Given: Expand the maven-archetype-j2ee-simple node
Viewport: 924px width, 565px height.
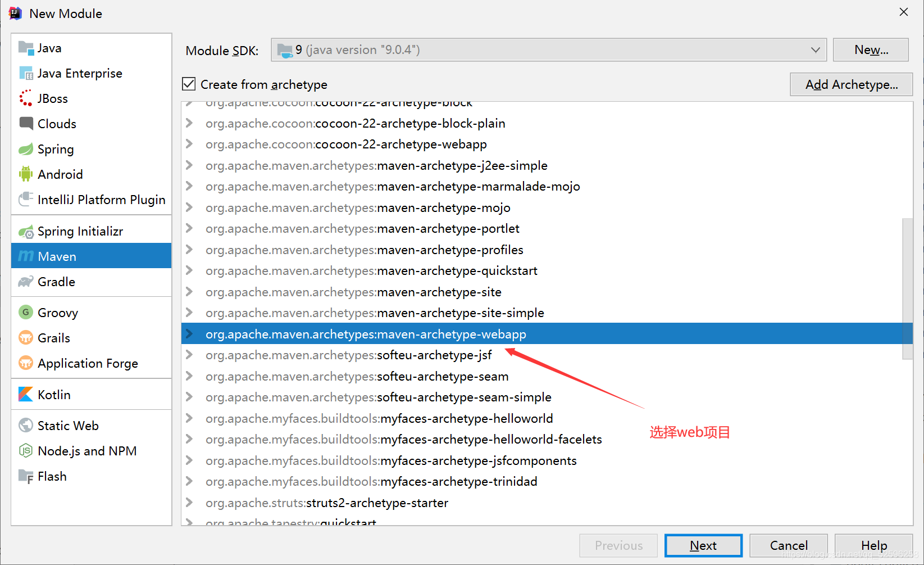Looking at the screenshot, I should pos(189,165).
